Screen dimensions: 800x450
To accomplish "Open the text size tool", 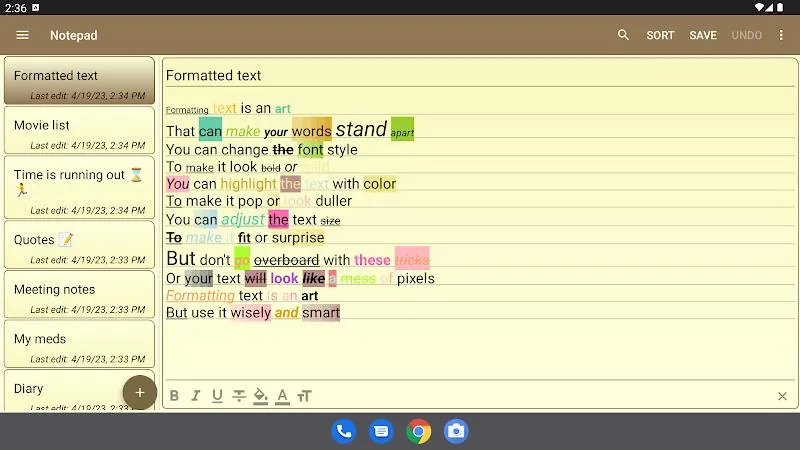I will coord(304,396).
